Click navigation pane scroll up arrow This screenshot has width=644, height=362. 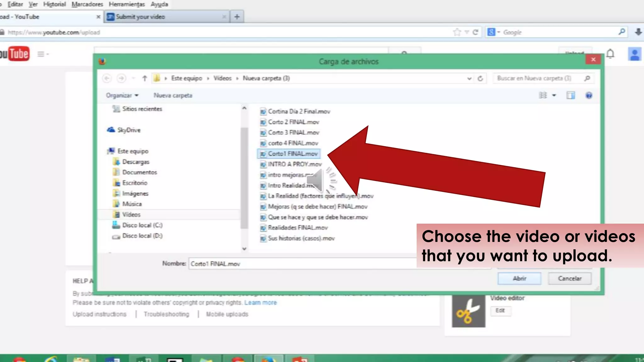(x=244, y=108)
